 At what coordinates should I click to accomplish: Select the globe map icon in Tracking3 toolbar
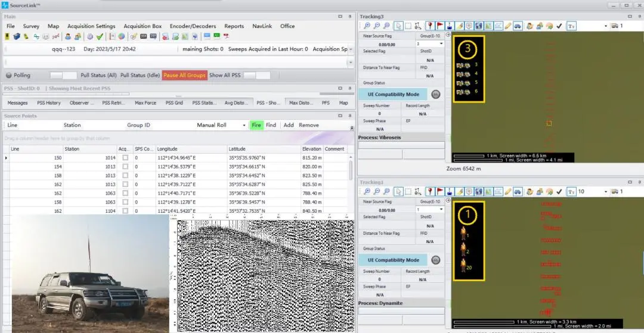pos(479,26)
